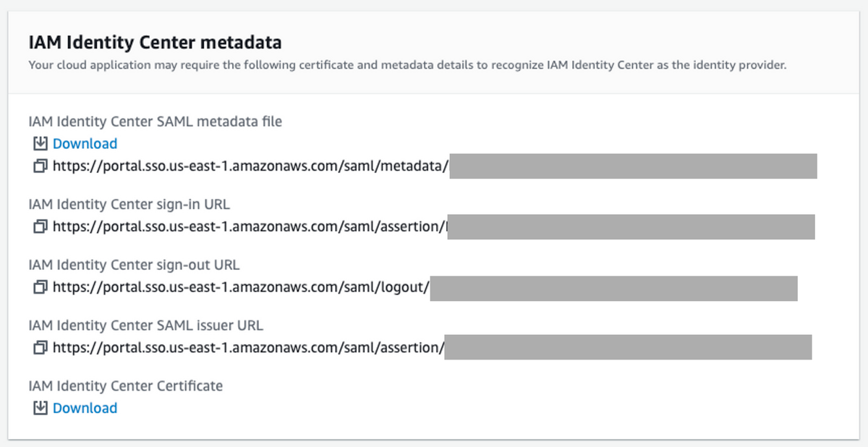Copy the SAML metadata file URL
Viewport: 868px width, 447px height.
point(41,166)
